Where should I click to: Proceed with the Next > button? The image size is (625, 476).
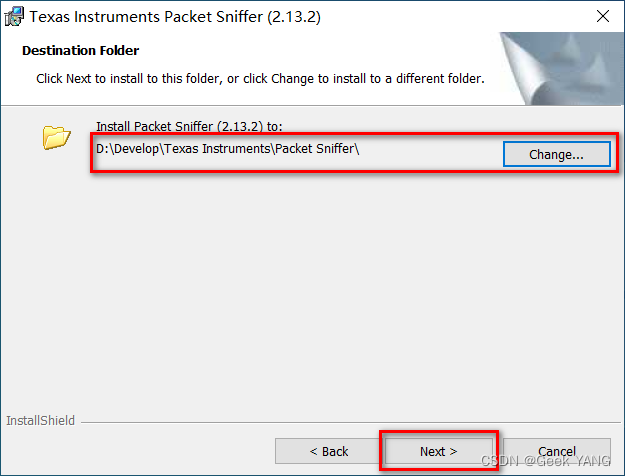438,451
